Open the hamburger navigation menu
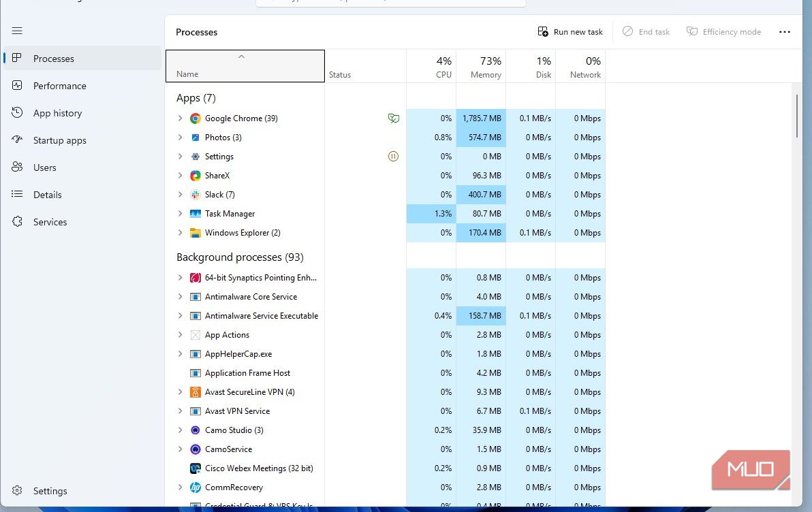The height and width of the screenshot is (512, 812). coord(17,31)
